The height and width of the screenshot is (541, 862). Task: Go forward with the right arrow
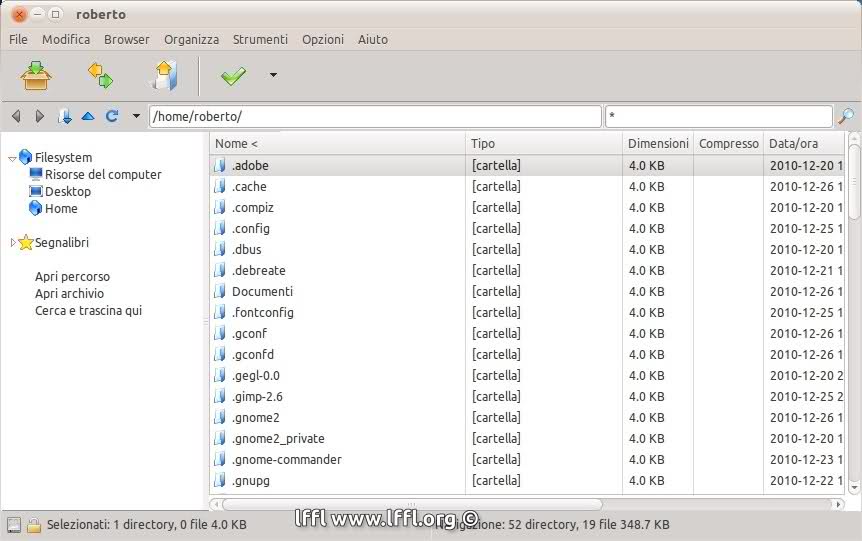[40, 116]
